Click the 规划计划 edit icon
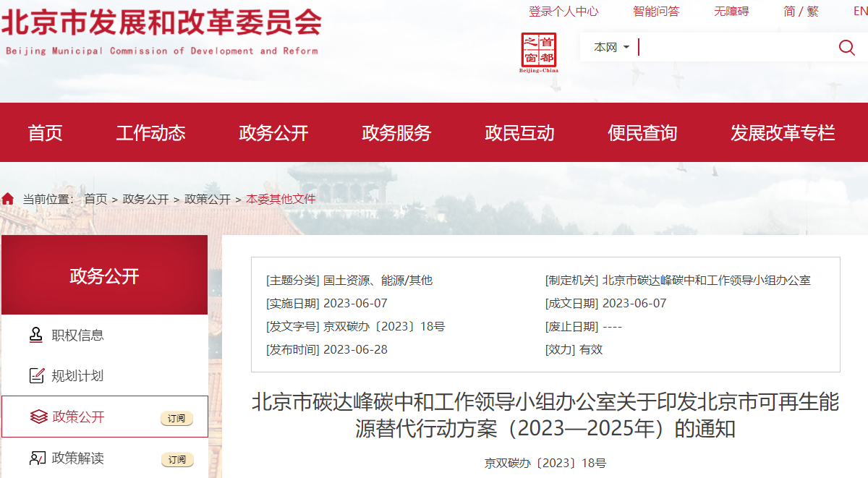 click(x=36, y=375)
